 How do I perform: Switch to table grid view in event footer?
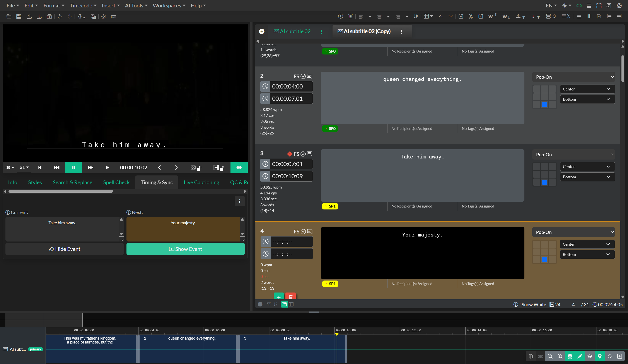point(291,304)
